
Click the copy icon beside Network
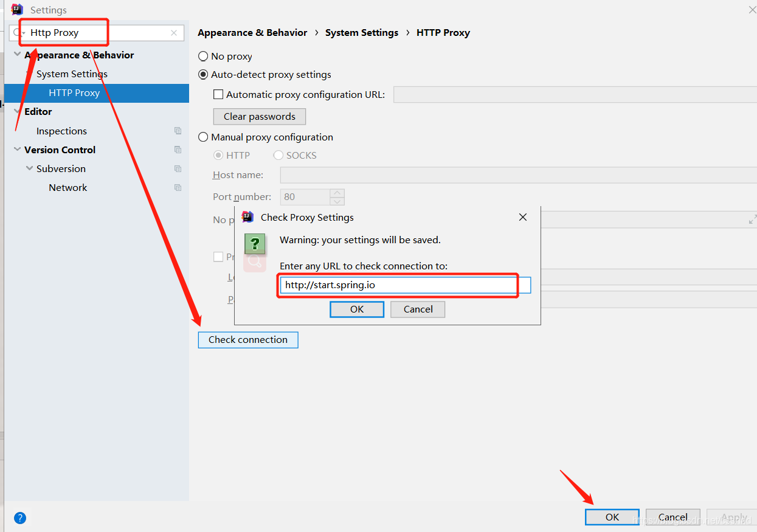178,187
